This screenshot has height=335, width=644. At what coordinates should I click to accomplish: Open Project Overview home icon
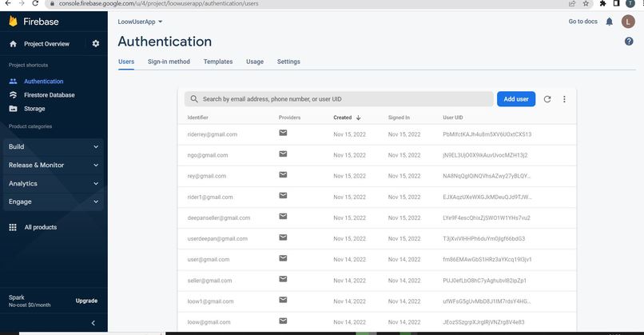coord(13,43)
